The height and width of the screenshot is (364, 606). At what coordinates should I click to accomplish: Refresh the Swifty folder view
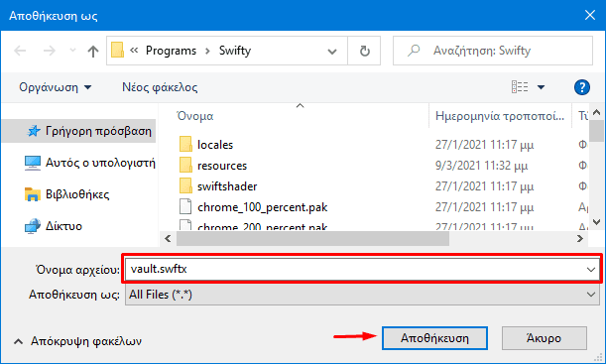coord(364,51)
